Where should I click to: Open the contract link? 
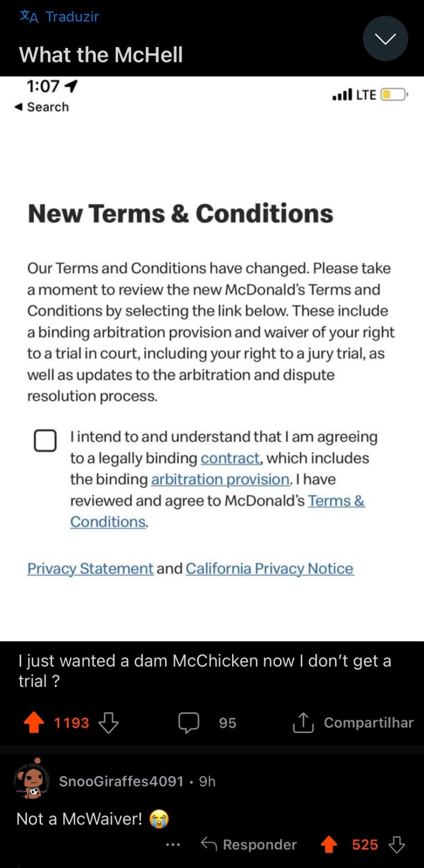tap(230, 458)
